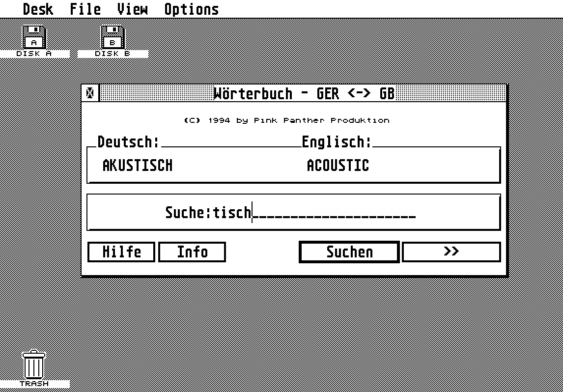The width and height of the screenshot is (563, 392).
Task: Click the Wörterbuch - GER <-> GB title bar
Action: coord(304,93)
